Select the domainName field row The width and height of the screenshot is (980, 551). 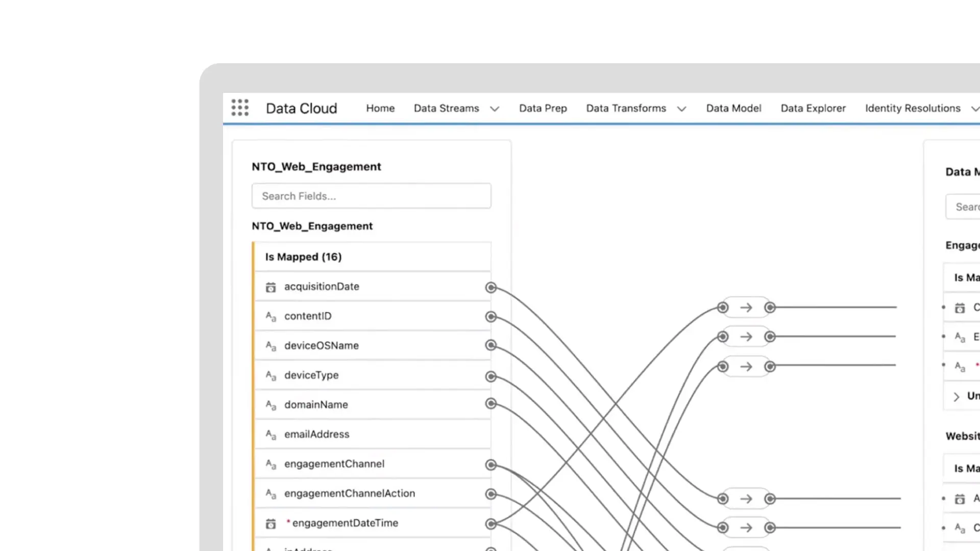coord(373,405)
